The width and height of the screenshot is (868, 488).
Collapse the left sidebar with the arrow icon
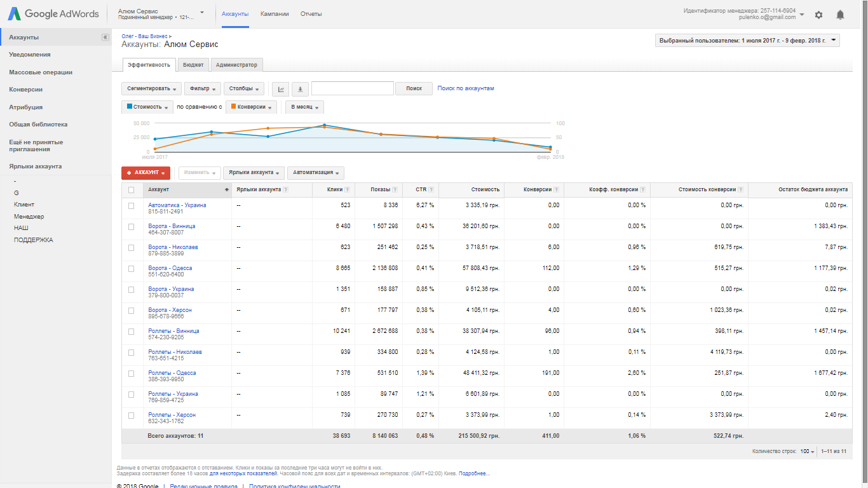(x=105, y=37)
